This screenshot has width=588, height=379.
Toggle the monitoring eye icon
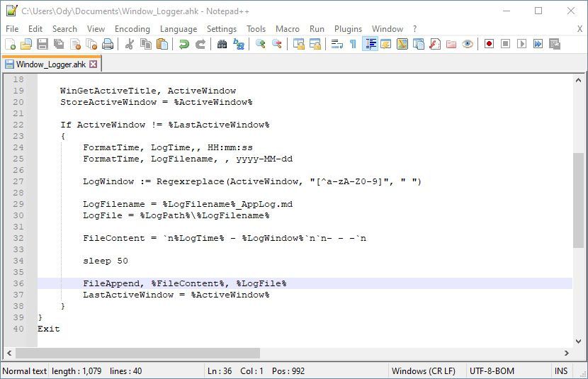coord(468,44)
